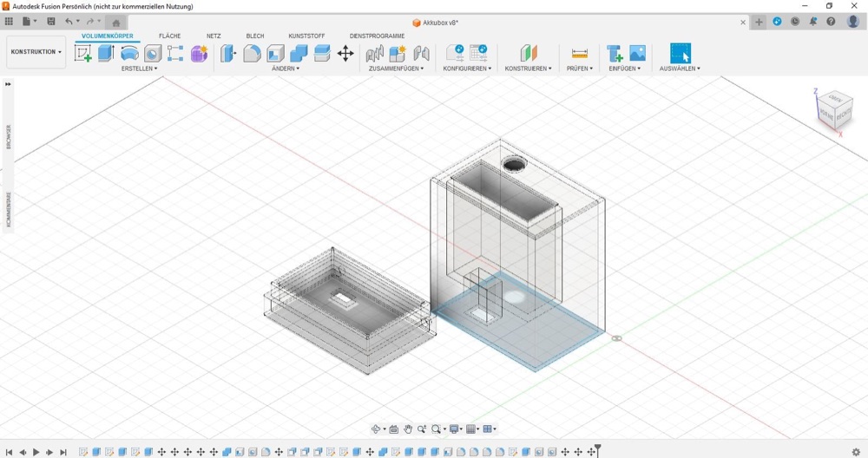Click the Insert Canvas image icon
The width and height of the screenshot is (868, 458).
pyautogui.click(x=638, y=53)
